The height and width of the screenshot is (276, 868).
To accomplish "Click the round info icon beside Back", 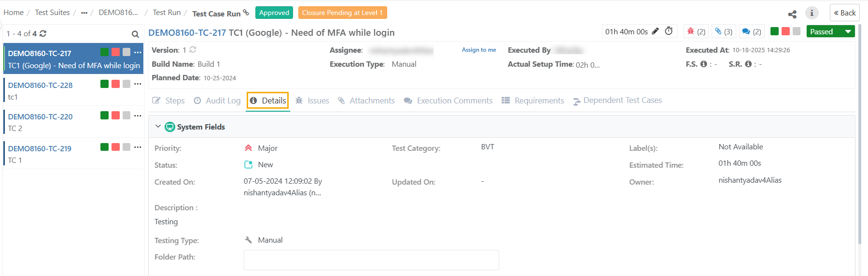I will point(812,13).
